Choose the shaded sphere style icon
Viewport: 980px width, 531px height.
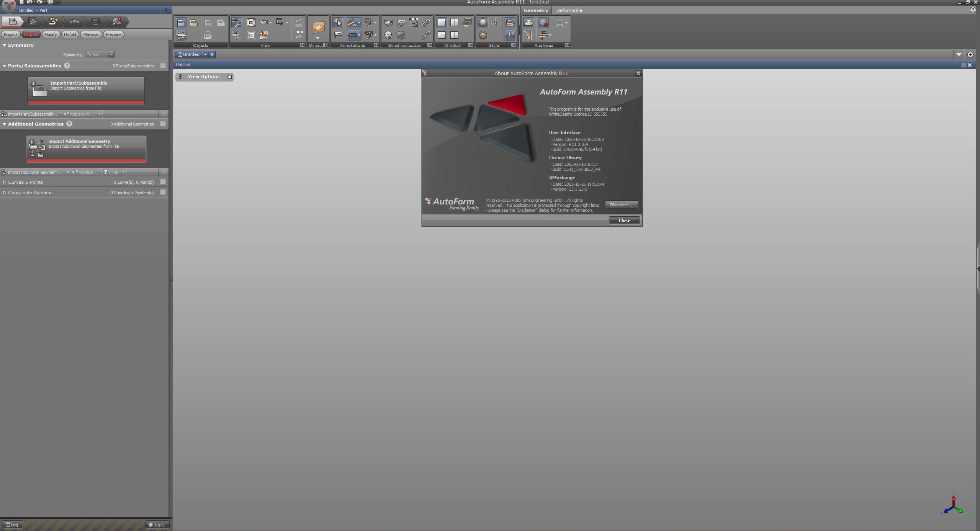(x=483, y=23)
